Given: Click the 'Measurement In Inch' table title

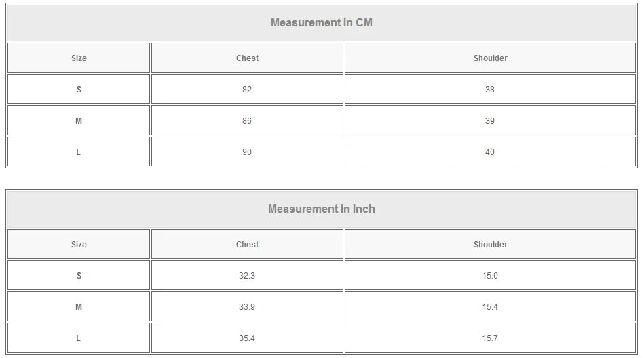Looking at the screenshot, I should (x=322, y=209).
